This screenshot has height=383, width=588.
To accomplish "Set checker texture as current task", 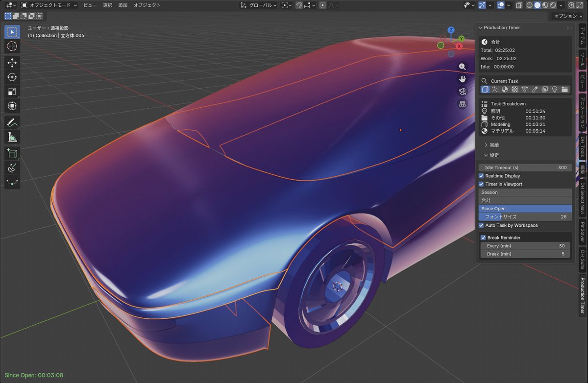I will pos(515,90).
